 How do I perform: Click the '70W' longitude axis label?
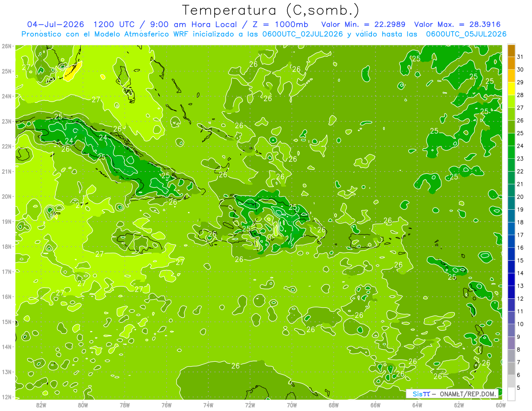292,405
